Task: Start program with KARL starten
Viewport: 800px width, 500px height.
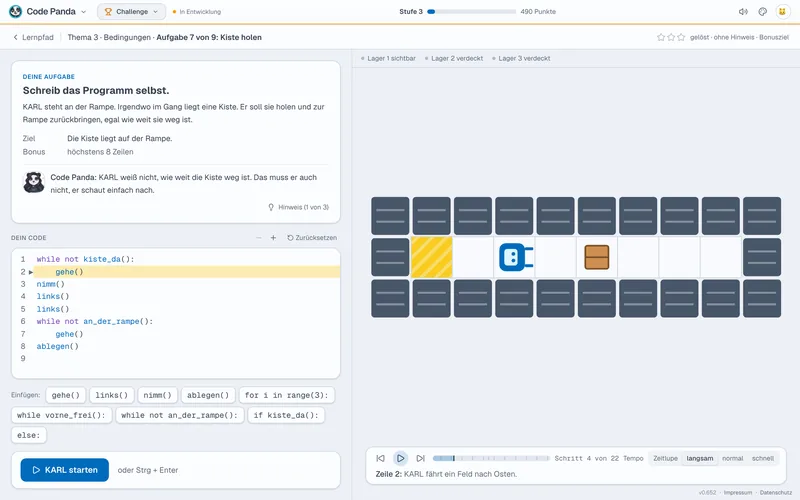Action: pyautogui.click(x=65, y=470)
